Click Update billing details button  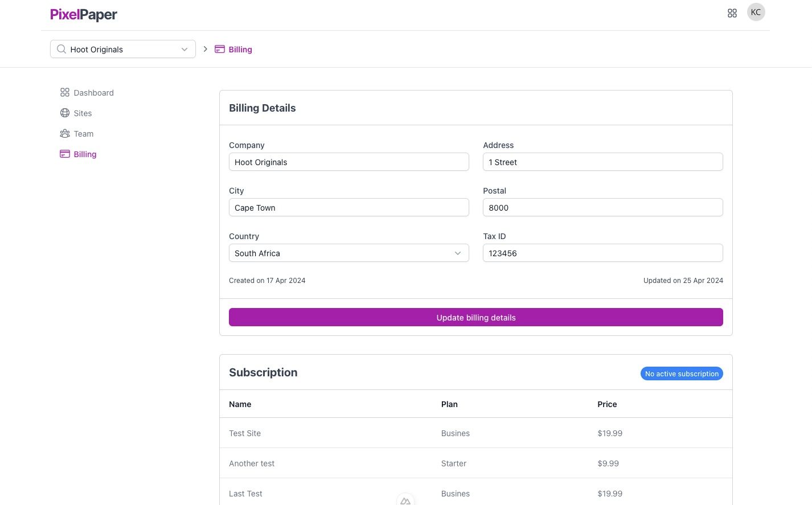(476, 317)
